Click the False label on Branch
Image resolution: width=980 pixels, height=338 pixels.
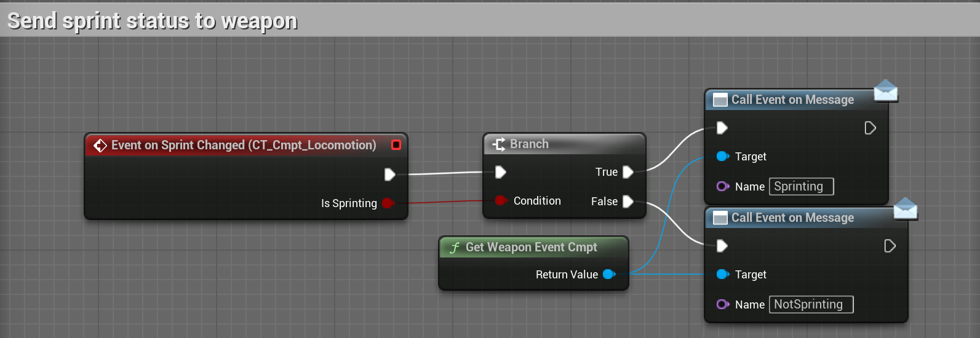click(x=604, y=202)
